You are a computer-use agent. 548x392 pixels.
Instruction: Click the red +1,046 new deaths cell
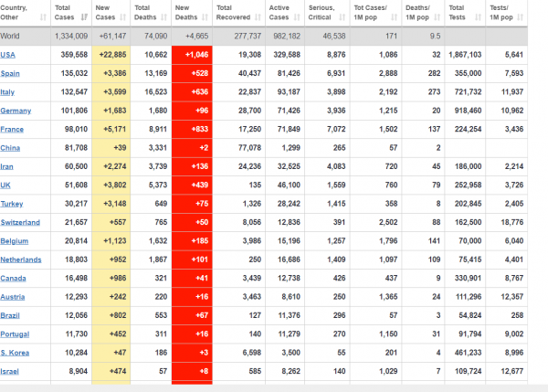192,54
